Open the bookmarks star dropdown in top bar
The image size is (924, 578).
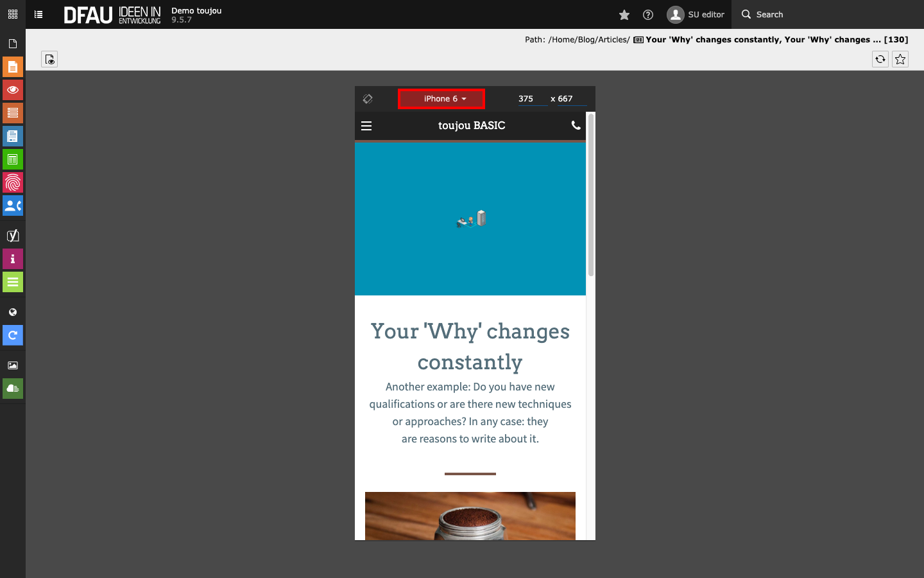(624, 15)
